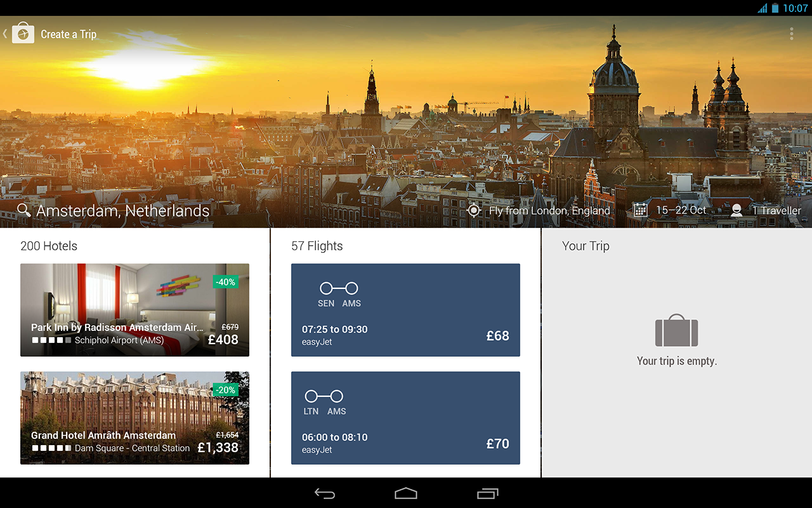Open the Android recent apps button
Image resolution: width=812 pixels, height=508 pixels.
(487, 493)
